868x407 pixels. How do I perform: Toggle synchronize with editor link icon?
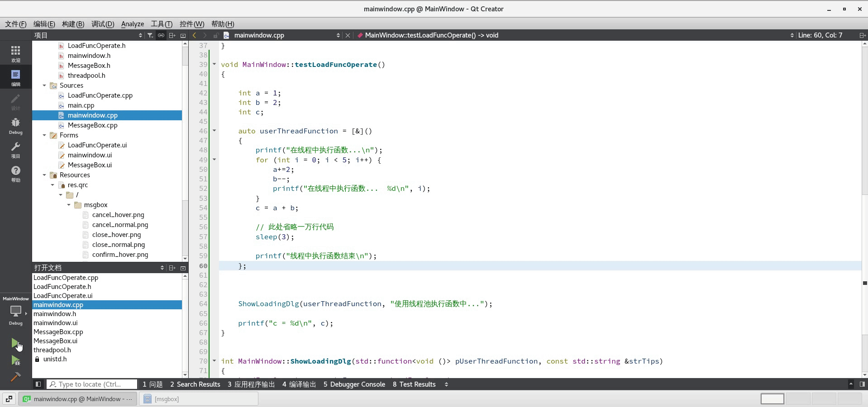161,35
